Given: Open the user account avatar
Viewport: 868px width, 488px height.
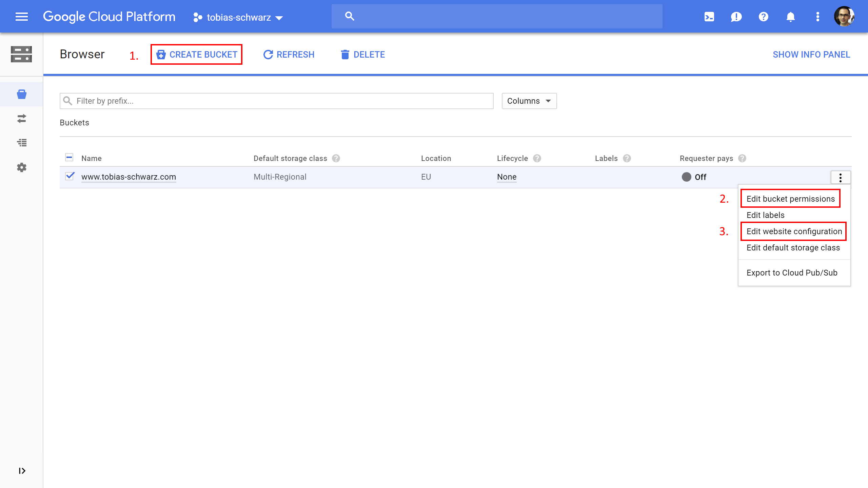Looking at the screenshot, I should coord(844,16).
